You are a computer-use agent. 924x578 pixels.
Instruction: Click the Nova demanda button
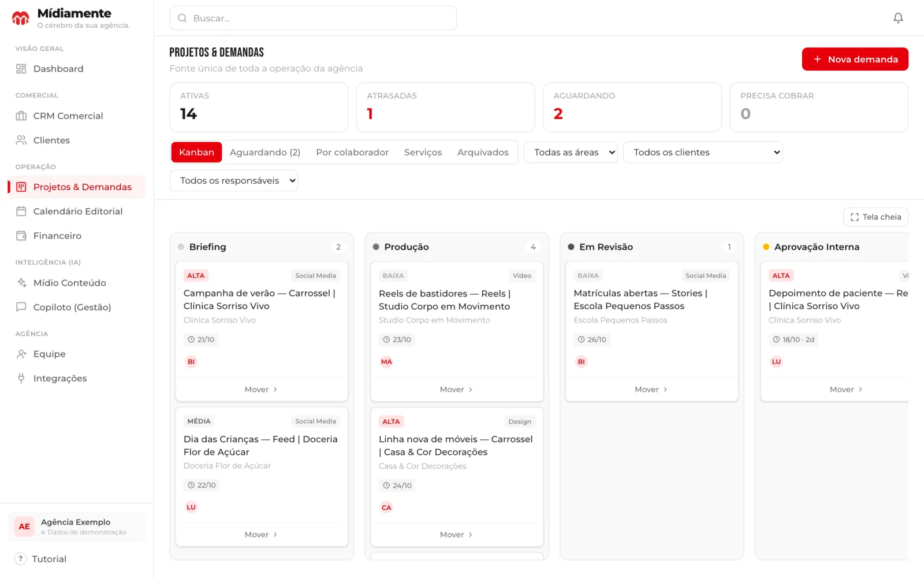(x=855, y=59)
